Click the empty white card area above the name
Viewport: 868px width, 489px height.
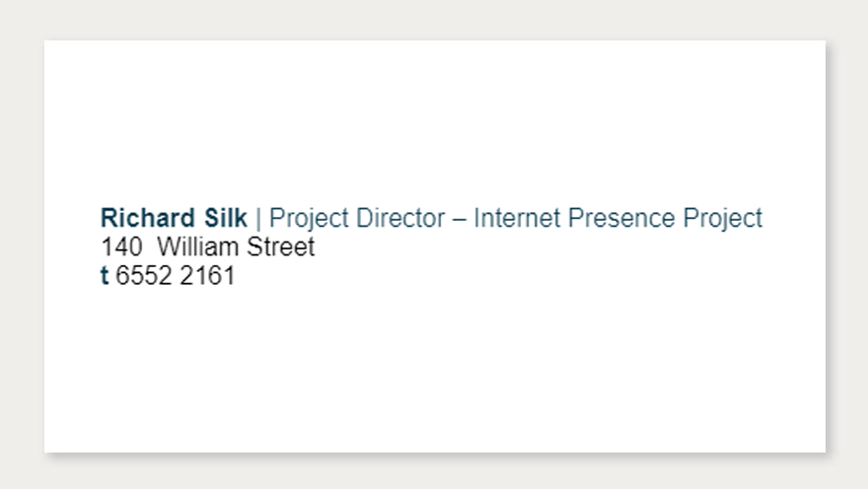coord(435,121)
